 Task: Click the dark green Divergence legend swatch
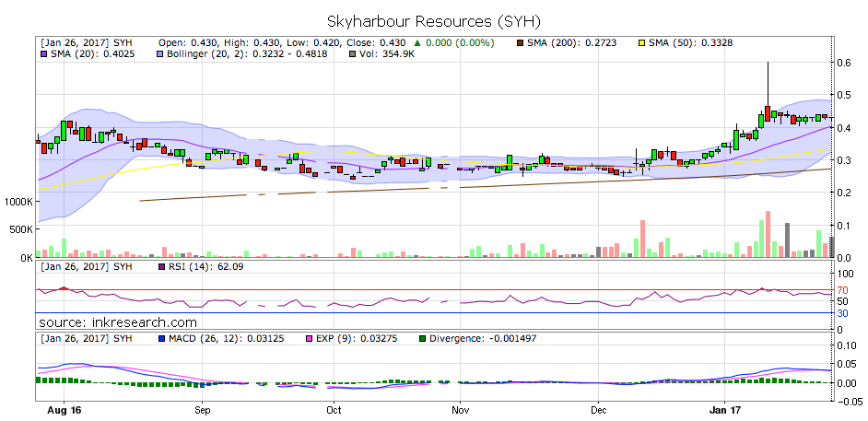coord(424,338)
